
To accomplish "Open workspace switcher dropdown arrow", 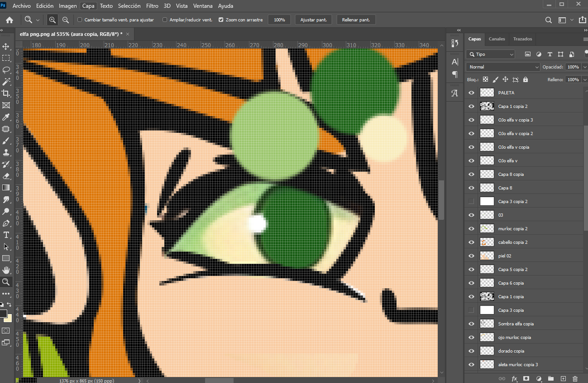I will pos(572,20).
